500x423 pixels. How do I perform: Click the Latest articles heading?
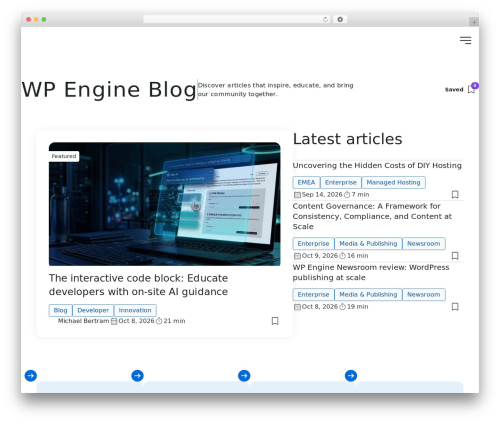click(x=348, y=139)
